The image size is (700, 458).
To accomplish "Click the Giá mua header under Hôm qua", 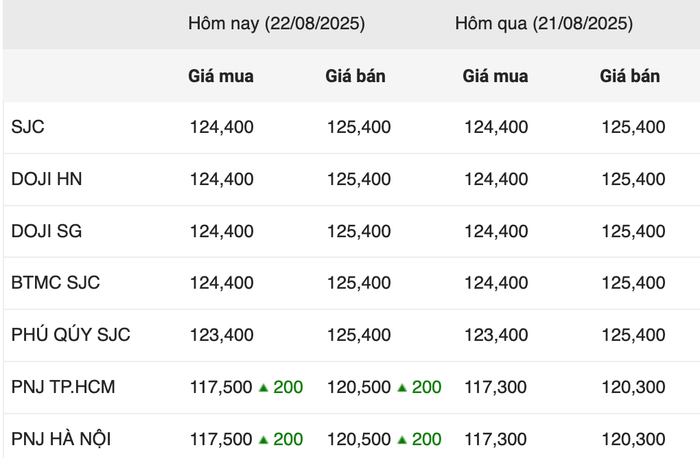I will [496, 76].
